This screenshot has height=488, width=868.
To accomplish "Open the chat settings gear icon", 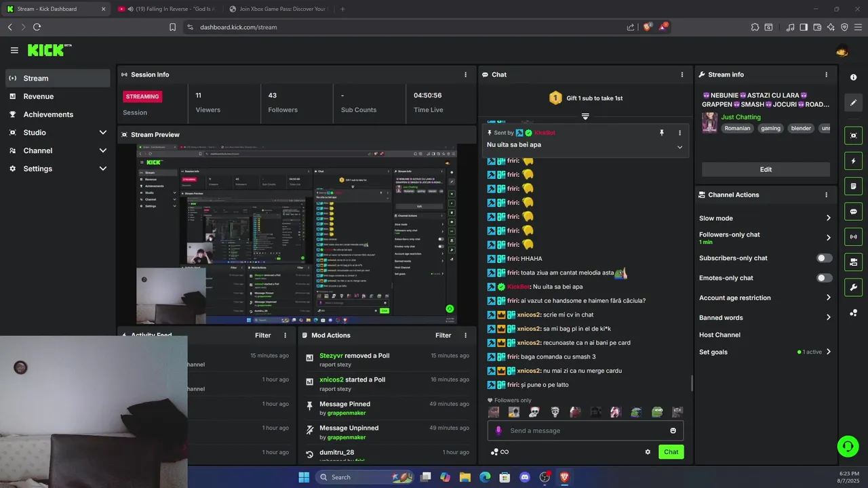I will pos(648,452).
